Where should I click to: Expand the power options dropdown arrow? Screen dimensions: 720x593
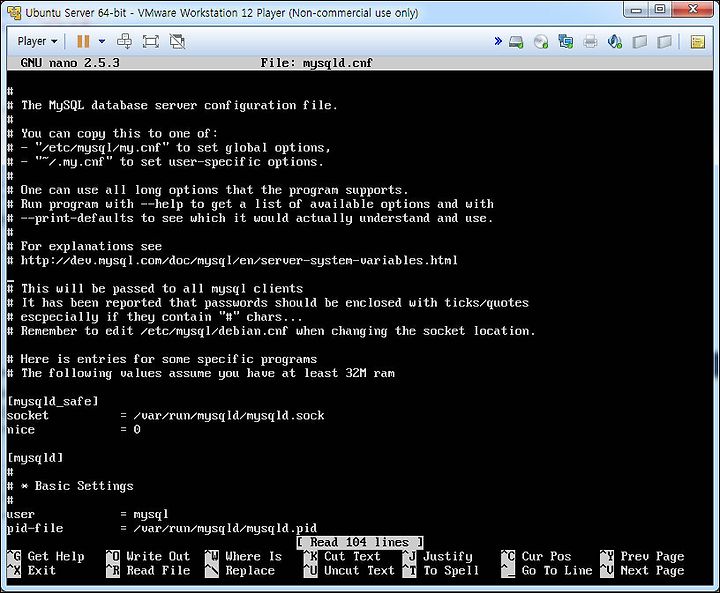point(102,41)
